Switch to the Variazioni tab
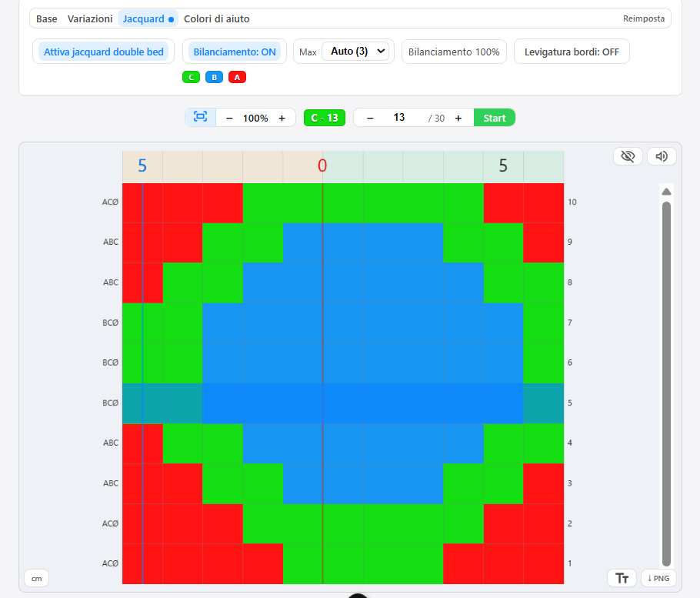 point(90,18)
